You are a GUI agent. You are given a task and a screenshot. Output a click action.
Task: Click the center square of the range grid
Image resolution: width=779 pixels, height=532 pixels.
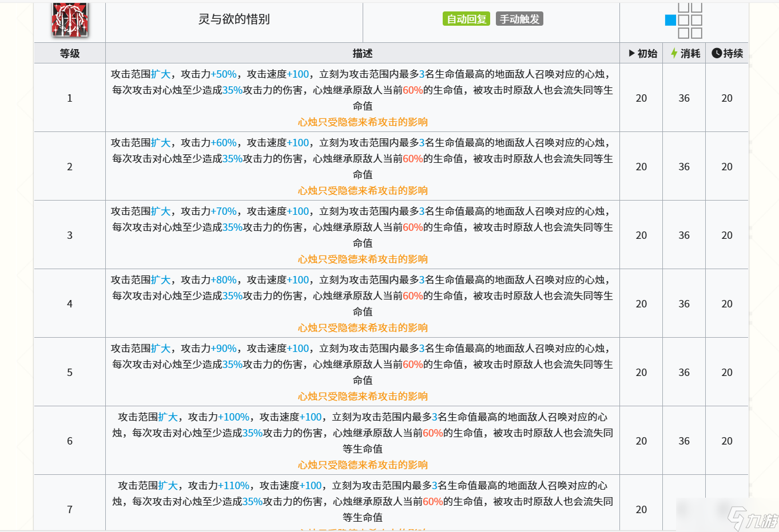(683, 20)
